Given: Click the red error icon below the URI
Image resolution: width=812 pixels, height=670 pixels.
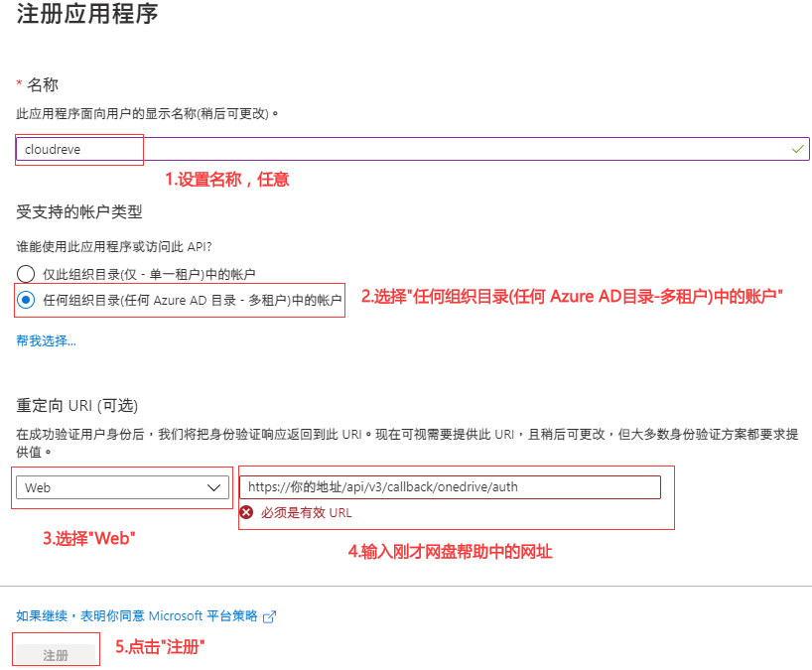Looking at the screenshot, I should (x=246, y=513).
